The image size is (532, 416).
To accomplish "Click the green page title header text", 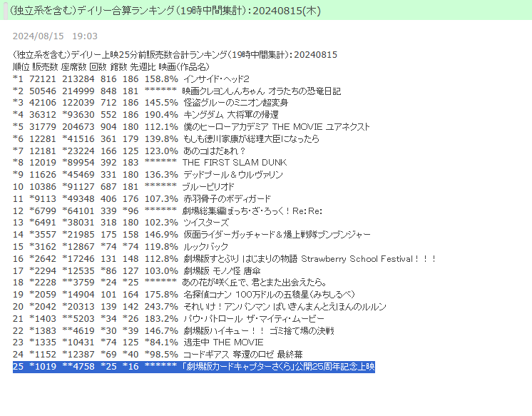I will tap(165, 11).
